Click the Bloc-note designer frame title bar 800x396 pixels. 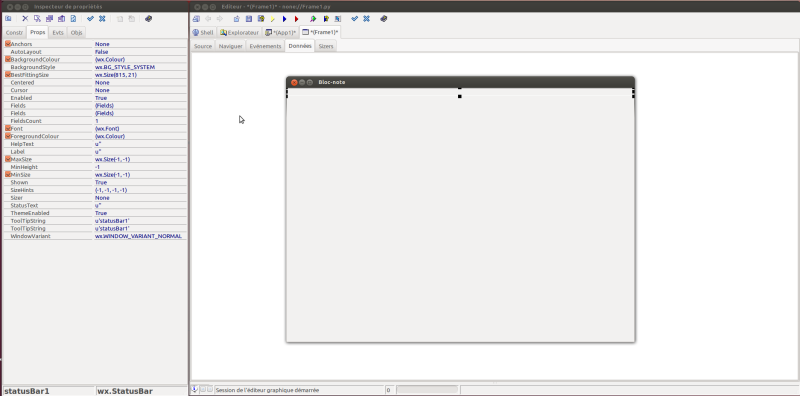(460, 82)
